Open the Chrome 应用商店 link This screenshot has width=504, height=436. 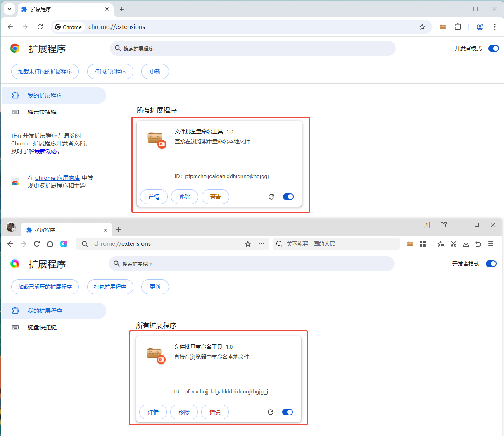[57, 178]
